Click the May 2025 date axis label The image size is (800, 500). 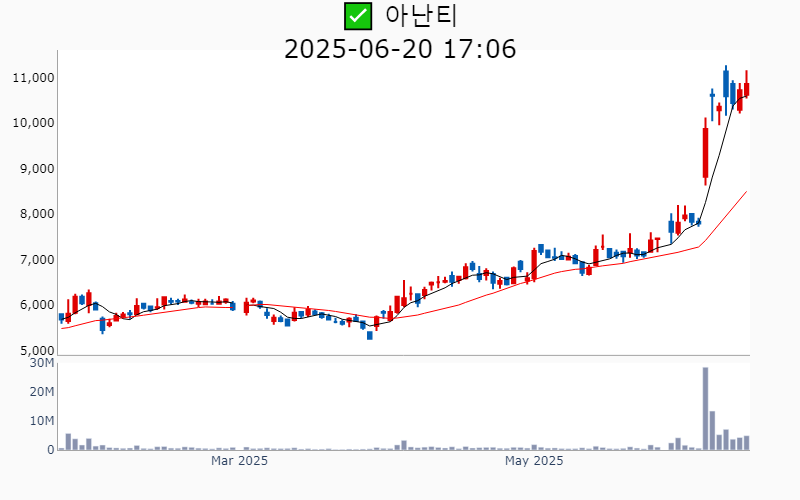[534, 461]
